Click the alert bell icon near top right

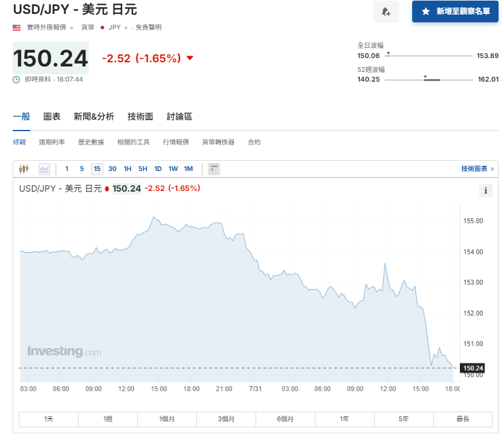pyautogui.click(x=386, y=12)
